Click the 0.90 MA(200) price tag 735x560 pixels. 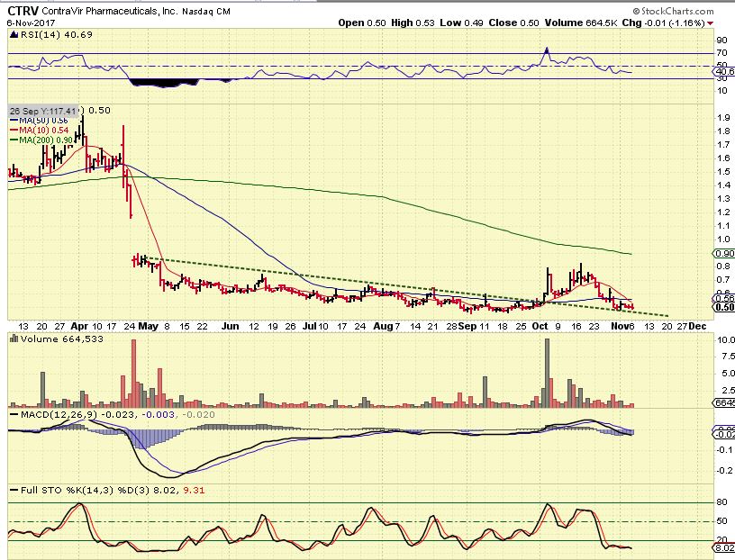coord(724,254)
